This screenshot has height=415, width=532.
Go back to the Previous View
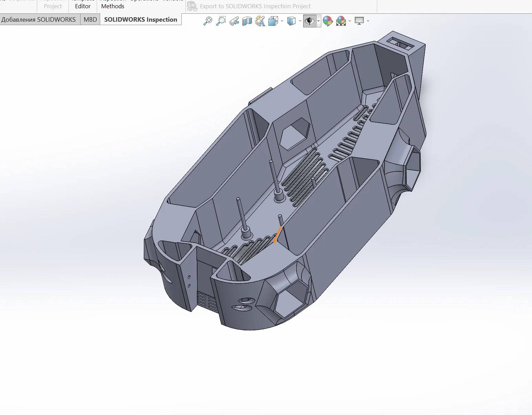coord(234,21)
